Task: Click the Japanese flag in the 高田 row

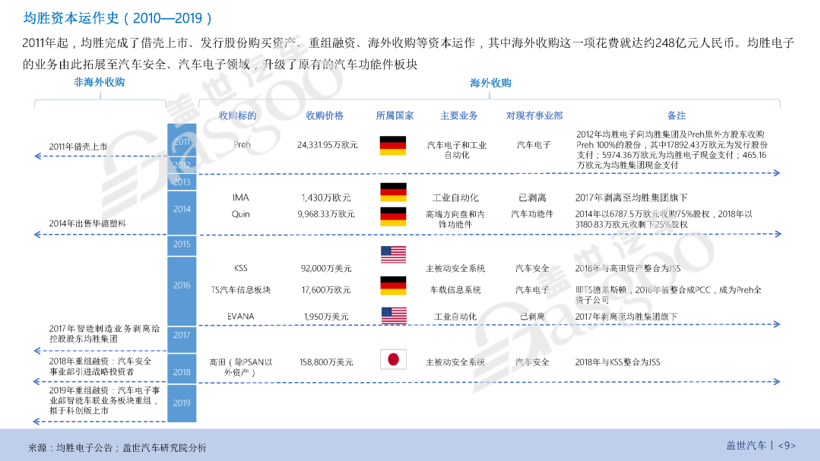Action: coord(393,360)
